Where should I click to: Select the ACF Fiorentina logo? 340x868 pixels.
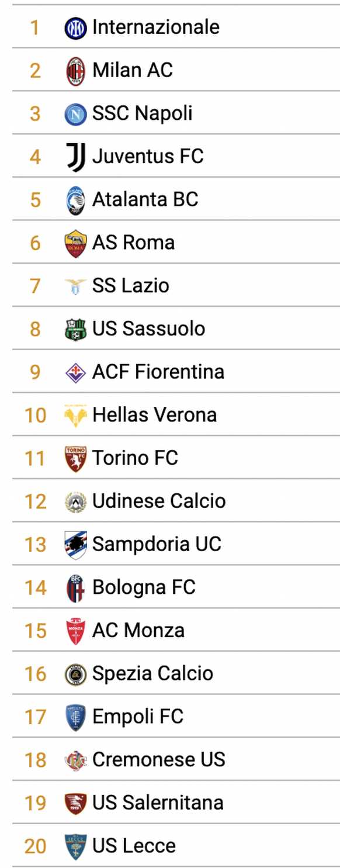point(75,373)
